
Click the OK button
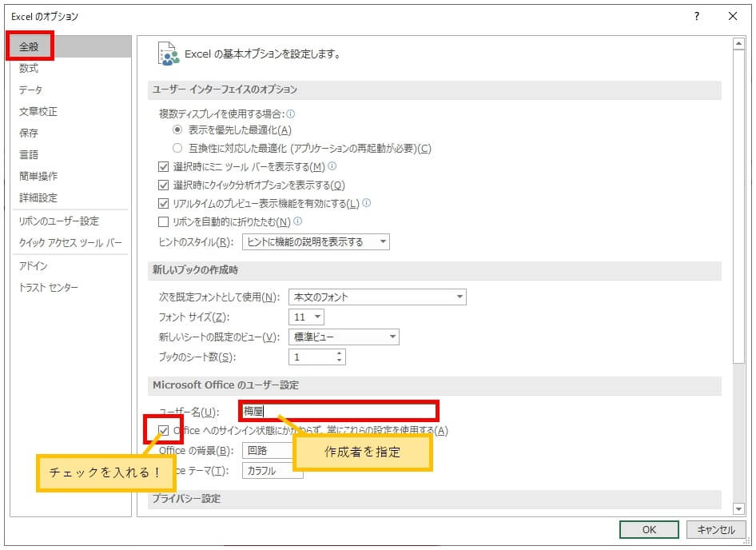pos(649,530)
